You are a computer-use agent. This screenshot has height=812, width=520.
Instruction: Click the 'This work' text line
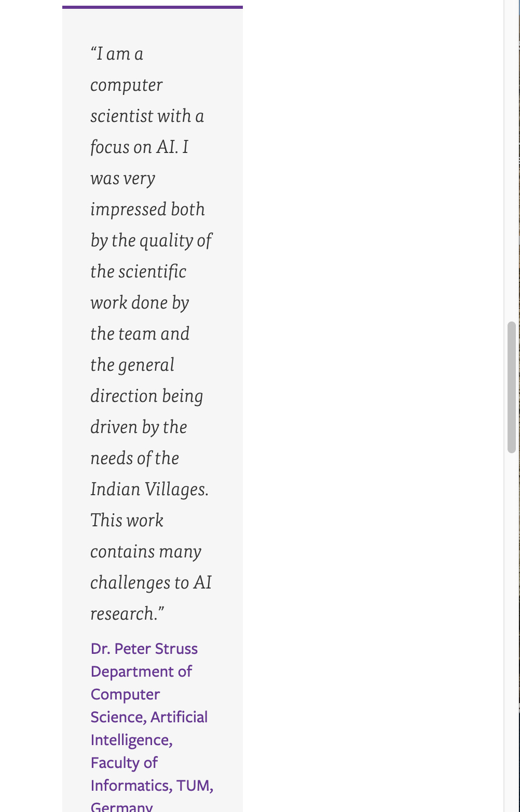point(127,521)
